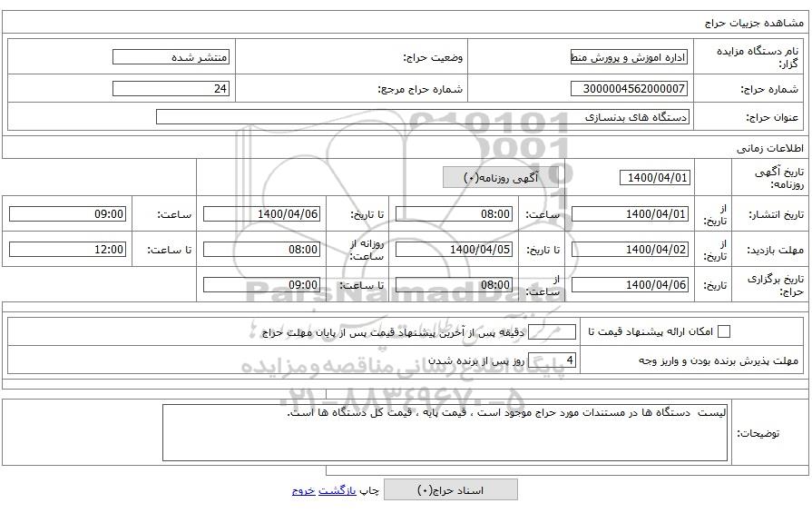
Task: Select the مهلت پذیرش برنده بودن label
Action: click(x=719, y=360)
